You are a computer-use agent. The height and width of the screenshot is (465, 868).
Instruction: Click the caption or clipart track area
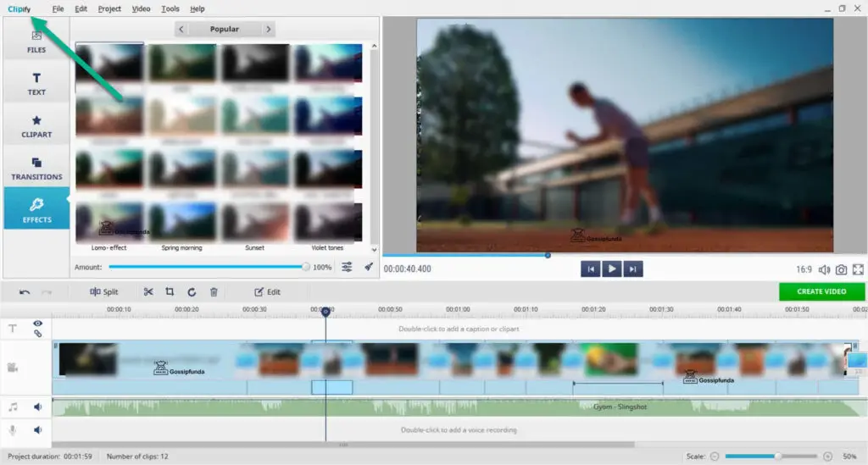pos(459,329)
